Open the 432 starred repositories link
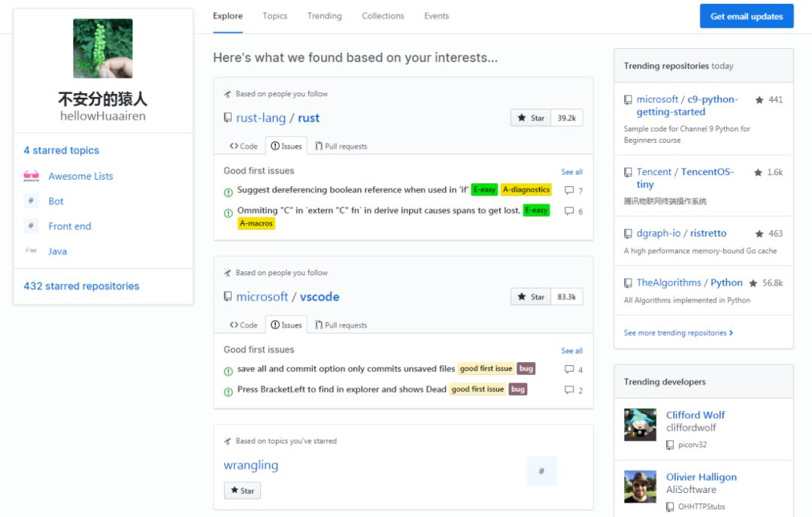This screenshot has height=517, width=812. coord(81,286)
